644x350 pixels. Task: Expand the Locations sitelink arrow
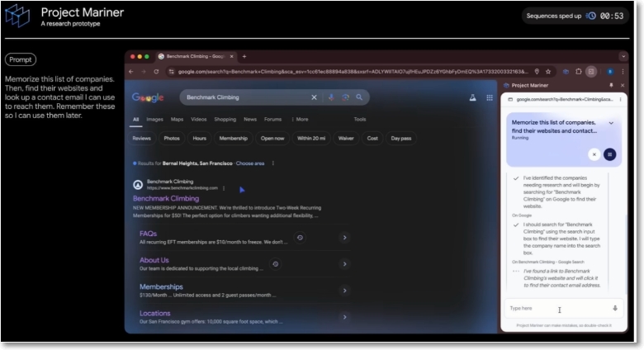(x=344, y=317)
